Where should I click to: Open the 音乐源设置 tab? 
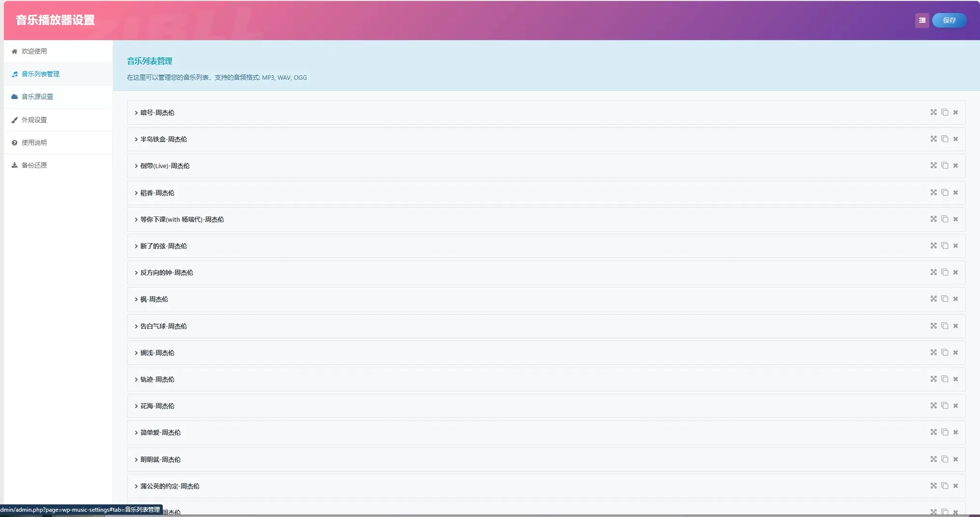coord(37,97)
